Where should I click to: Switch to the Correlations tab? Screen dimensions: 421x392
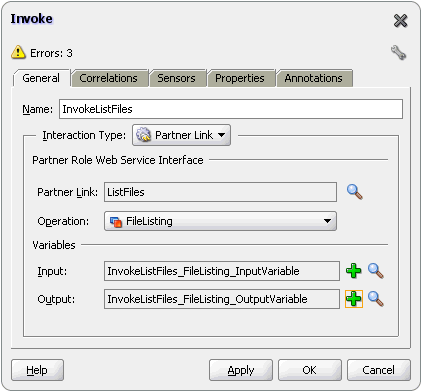(x=109, y=78)
